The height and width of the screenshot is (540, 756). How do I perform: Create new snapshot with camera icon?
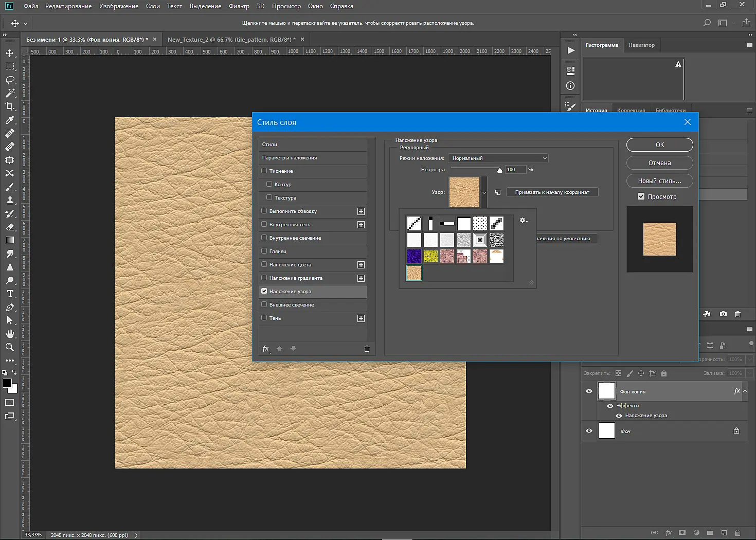click(x=723, y=314)
